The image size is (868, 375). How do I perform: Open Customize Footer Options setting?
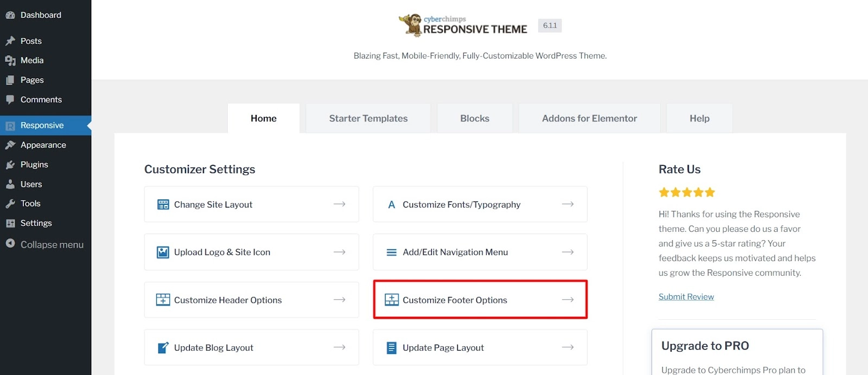(x=480, y=300)
